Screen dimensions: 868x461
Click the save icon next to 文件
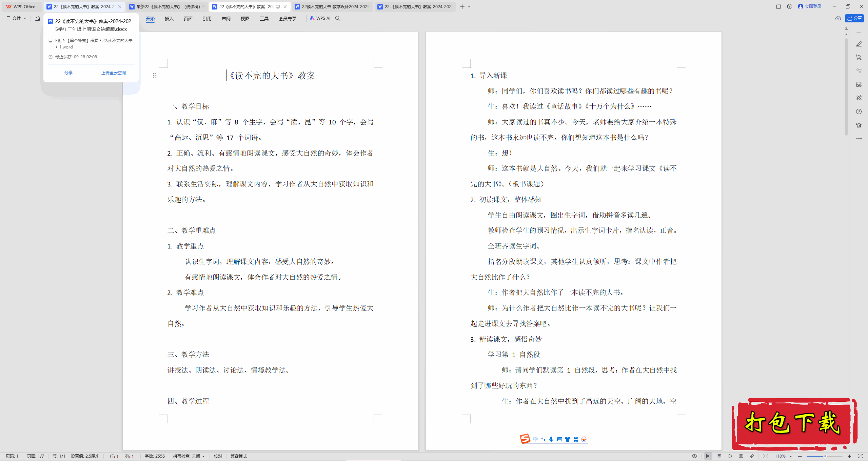[37, 18]
